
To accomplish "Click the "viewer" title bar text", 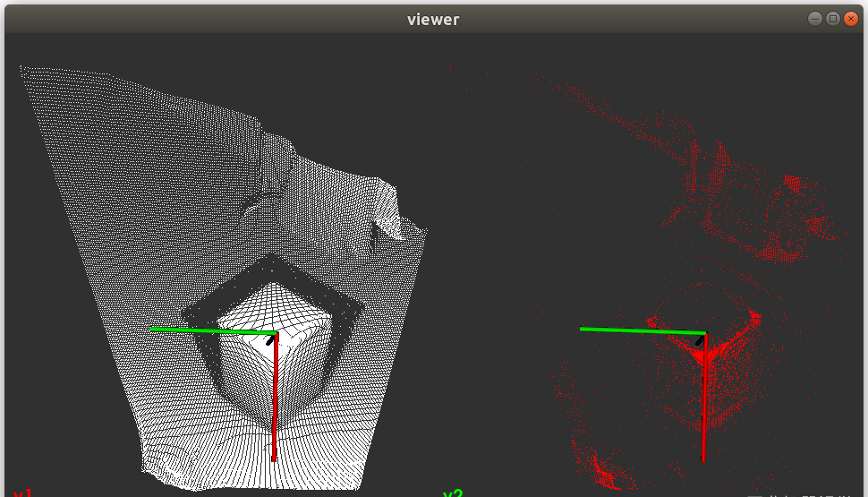I will click(x=433, y=19).
